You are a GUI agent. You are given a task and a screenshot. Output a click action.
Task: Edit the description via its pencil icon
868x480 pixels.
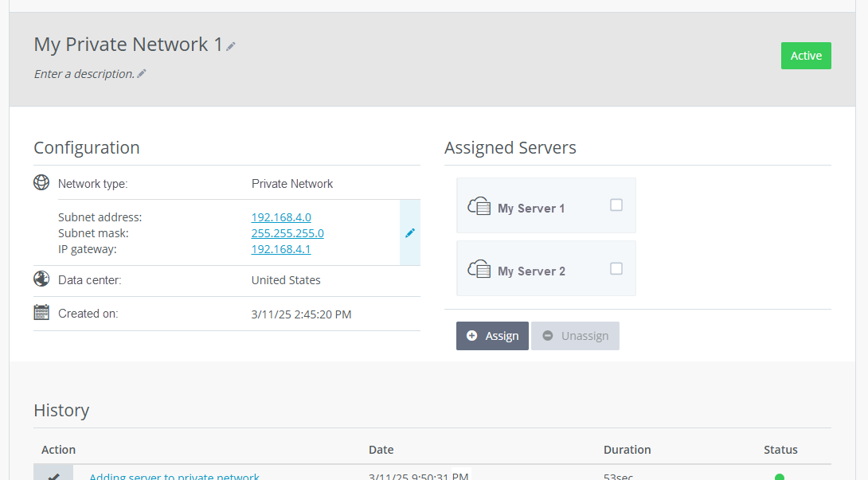(142, 73)
